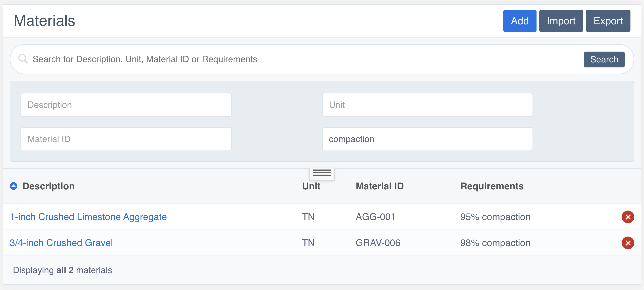
Task: Click the Unit filter field
Action: point(427,105)
